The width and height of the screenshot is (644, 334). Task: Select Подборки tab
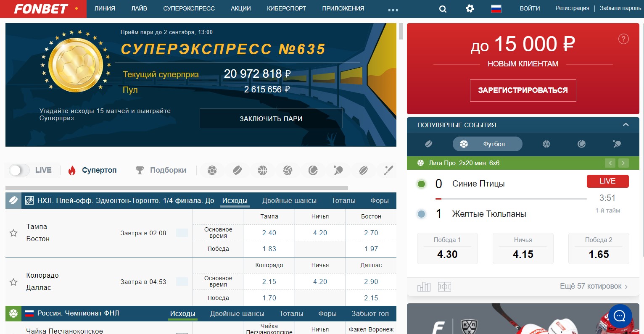click(161, 170)
